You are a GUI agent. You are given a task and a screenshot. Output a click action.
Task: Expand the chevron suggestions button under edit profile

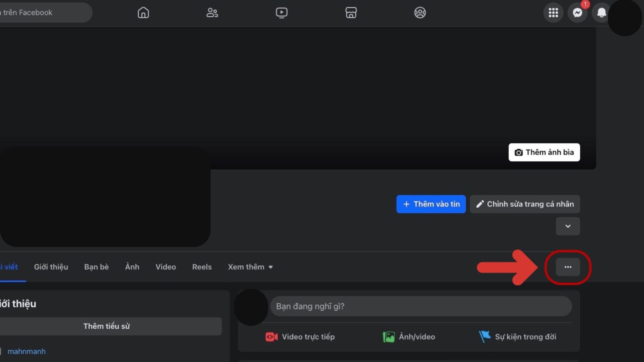[568, 226]
